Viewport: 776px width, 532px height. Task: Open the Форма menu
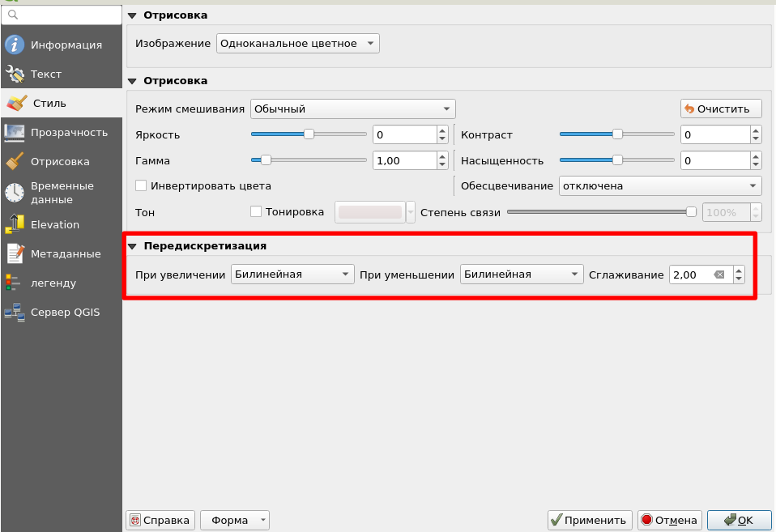click(234, 520)
